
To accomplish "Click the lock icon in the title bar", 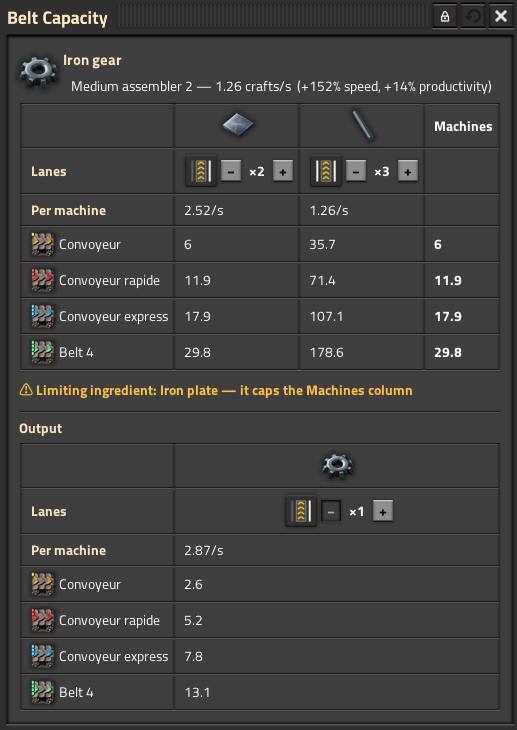I will click(x=445, y=16).
